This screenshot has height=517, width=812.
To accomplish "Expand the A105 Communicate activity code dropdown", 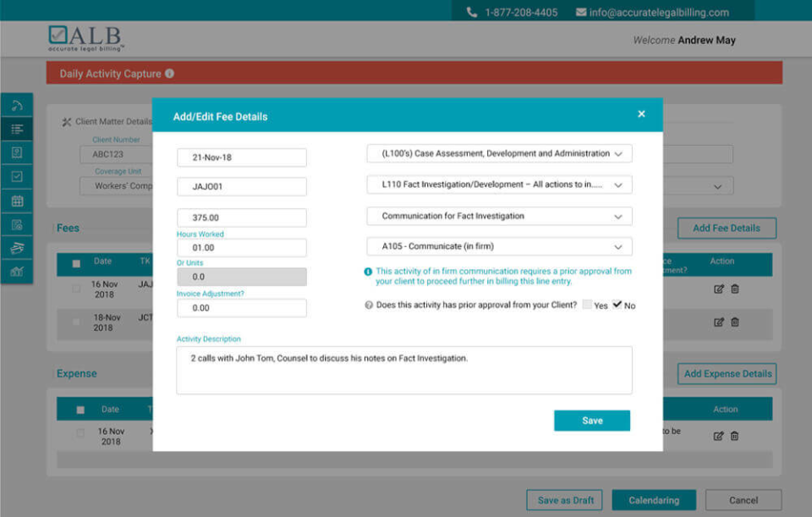I will (x=499, y=245).
